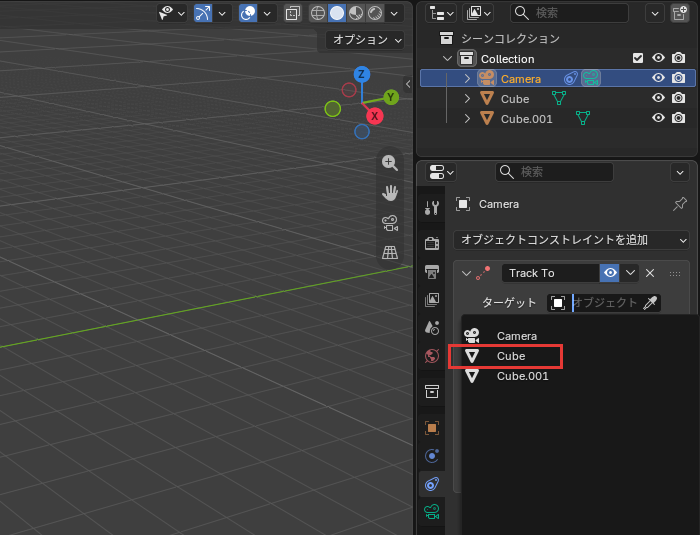Click the Cube.001 mesh data icon
The image size is (700, 535).
pyautogui.click(x=583, y=118)
